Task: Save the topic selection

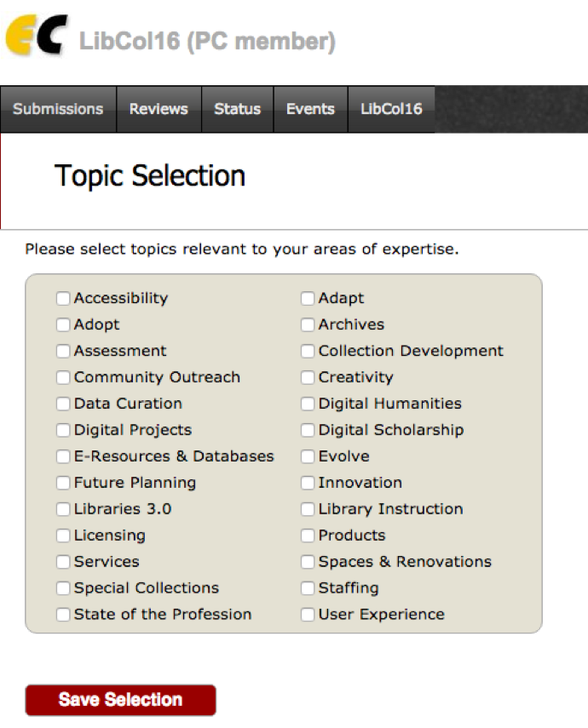Action: pyautogui.click(x=120, y=700)
